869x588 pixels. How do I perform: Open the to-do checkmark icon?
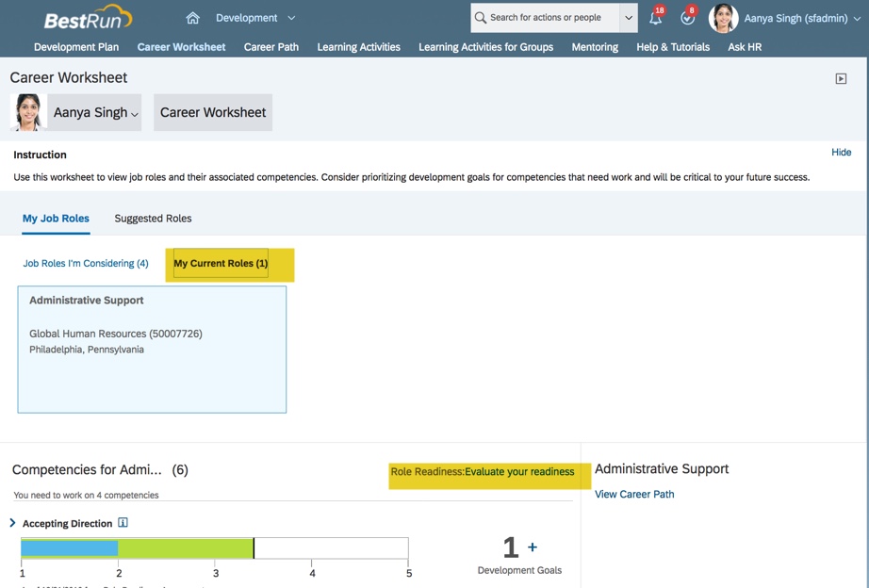[x=687, y=18]
